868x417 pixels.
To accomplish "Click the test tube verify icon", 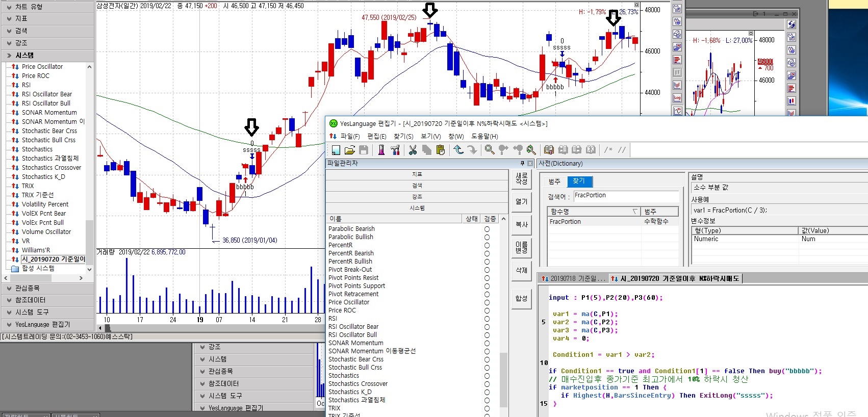I will [x=381, y=150].
